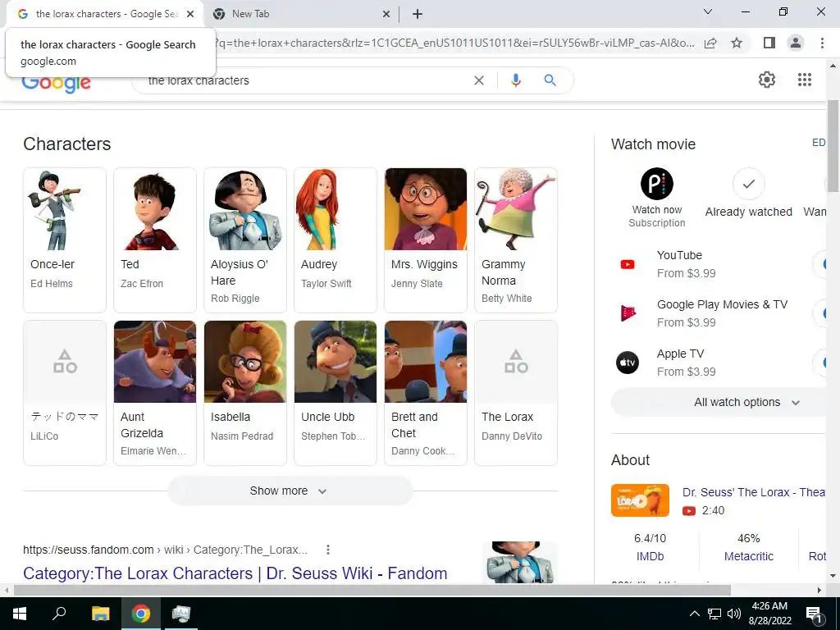Play Dr. Seuss' The Lorax trailer link
Viewport: 840px width, 630px height.
coord(754,492)
